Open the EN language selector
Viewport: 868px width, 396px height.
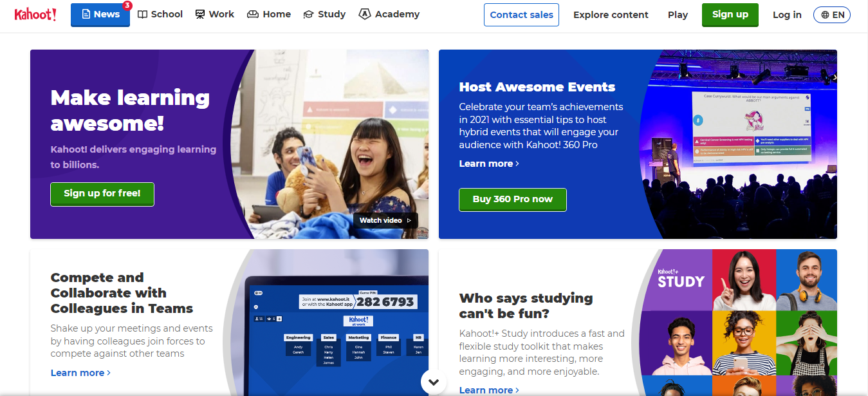[x=832, y=15]
